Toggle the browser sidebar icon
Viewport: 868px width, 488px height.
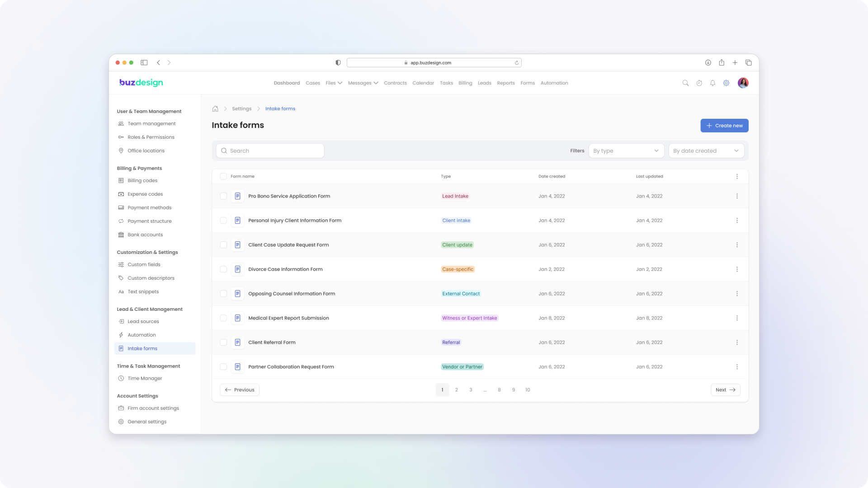coord(144,63)
